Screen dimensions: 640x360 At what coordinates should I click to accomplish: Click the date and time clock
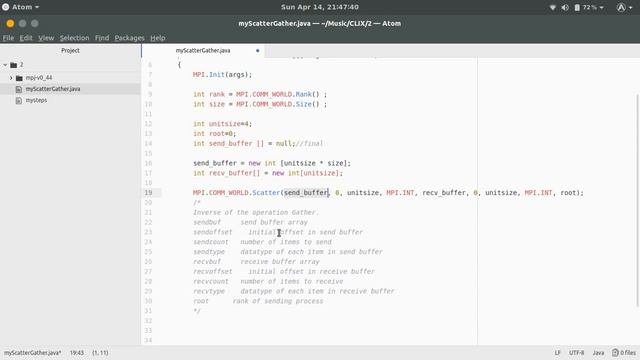click(320, 7)
